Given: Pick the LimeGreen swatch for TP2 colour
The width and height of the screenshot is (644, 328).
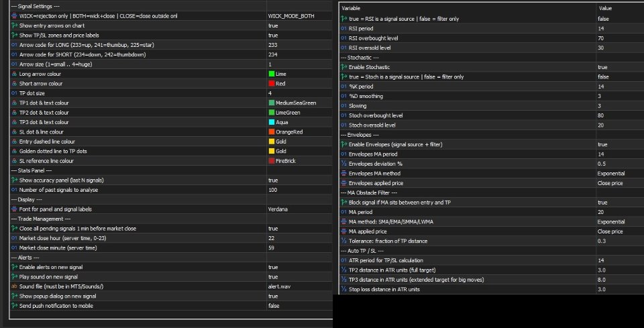Looking at the screenshot, I should click(272, 113).
